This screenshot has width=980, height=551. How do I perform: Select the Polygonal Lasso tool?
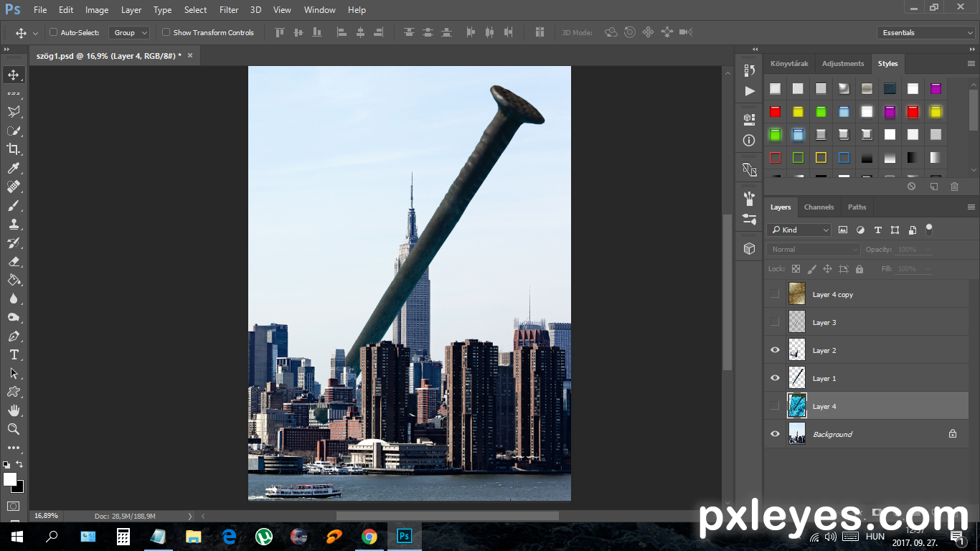(x=13, y=112)
